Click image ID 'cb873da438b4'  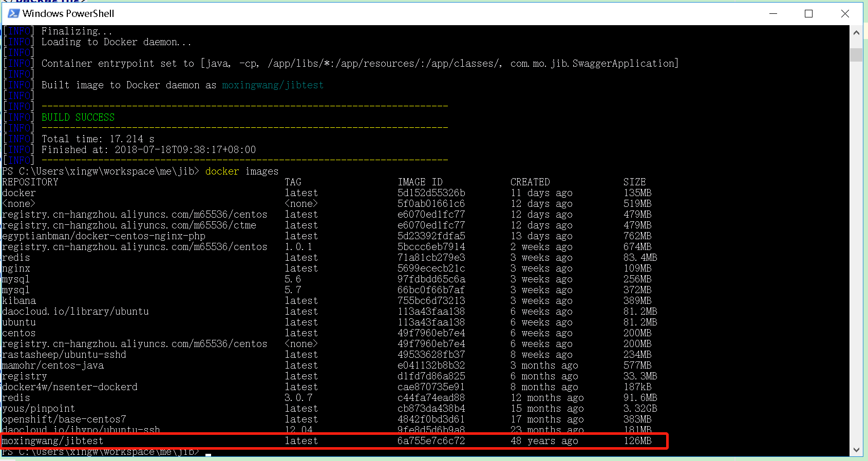[431, 409]
